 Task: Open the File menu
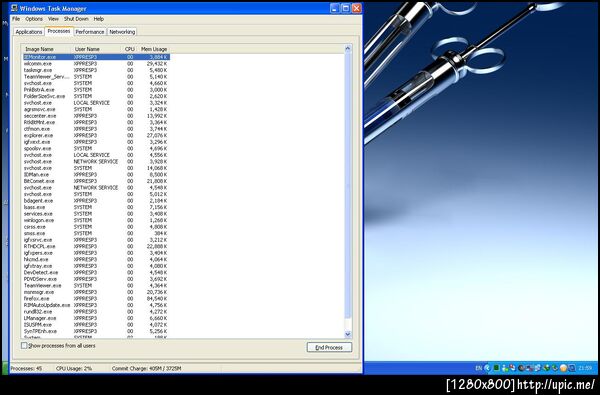point(16,19)
